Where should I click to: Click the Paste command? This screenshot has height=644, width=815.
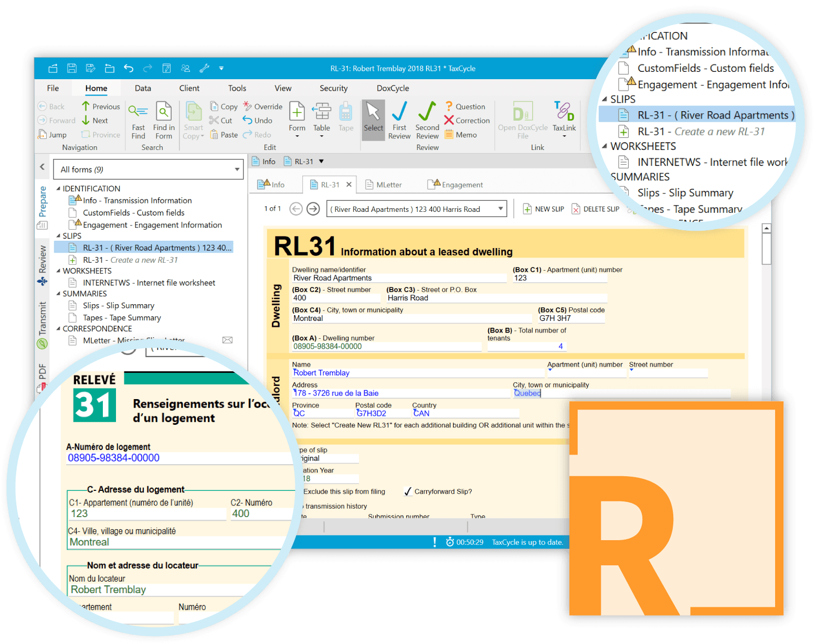224,135
